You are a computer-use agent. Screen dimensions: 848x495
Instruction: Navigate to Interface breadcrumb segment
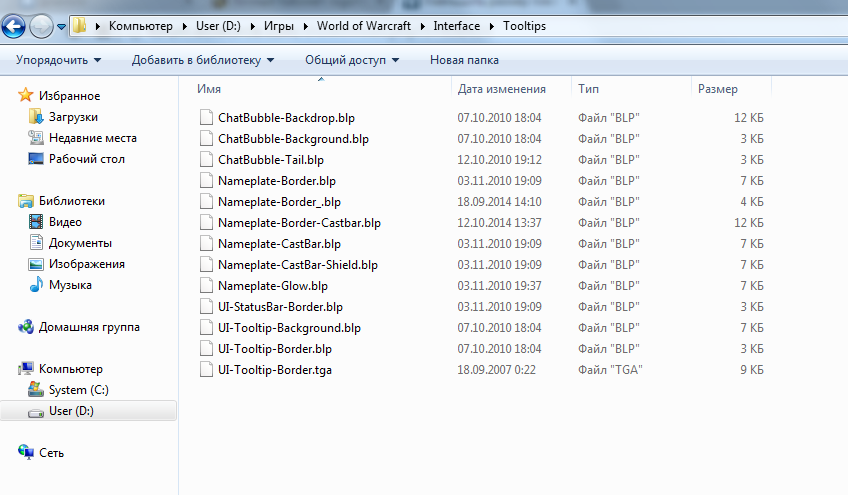456,26
